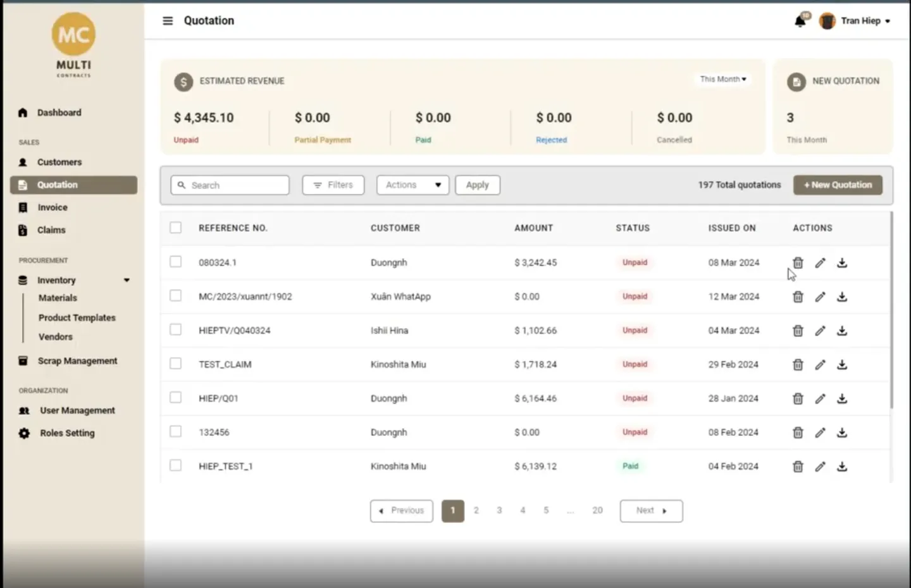Tick the checkbox for MC/2023/xuannt/1902
Screen dimensions: 911x588
(176, 296)
